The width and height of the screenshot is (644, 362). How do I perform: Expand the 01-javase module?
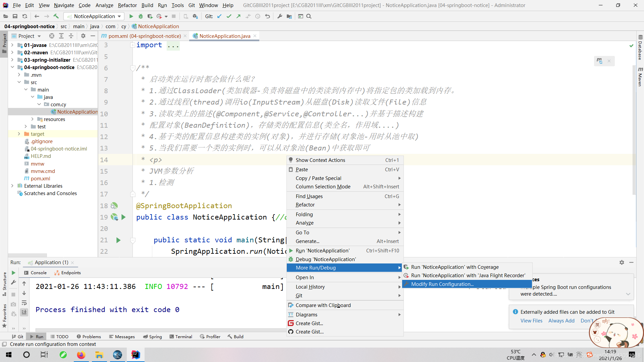tap(12, 45)
